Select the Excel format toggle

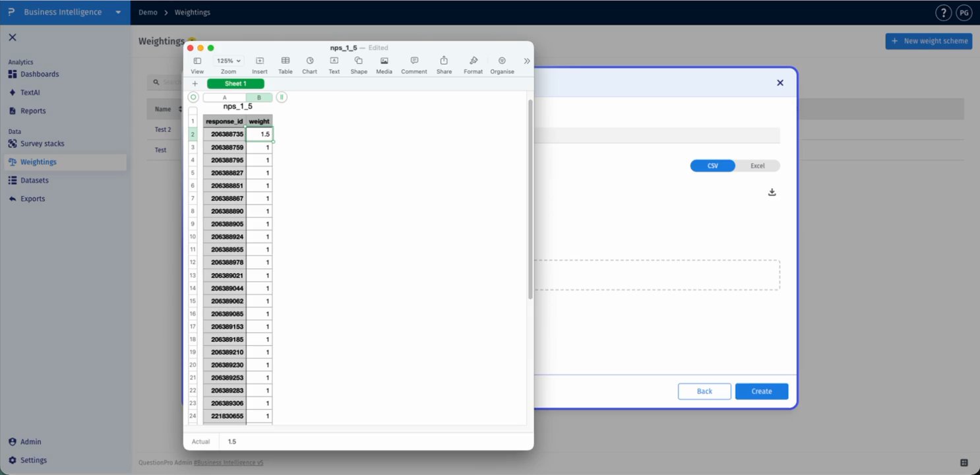pos(758,166)
